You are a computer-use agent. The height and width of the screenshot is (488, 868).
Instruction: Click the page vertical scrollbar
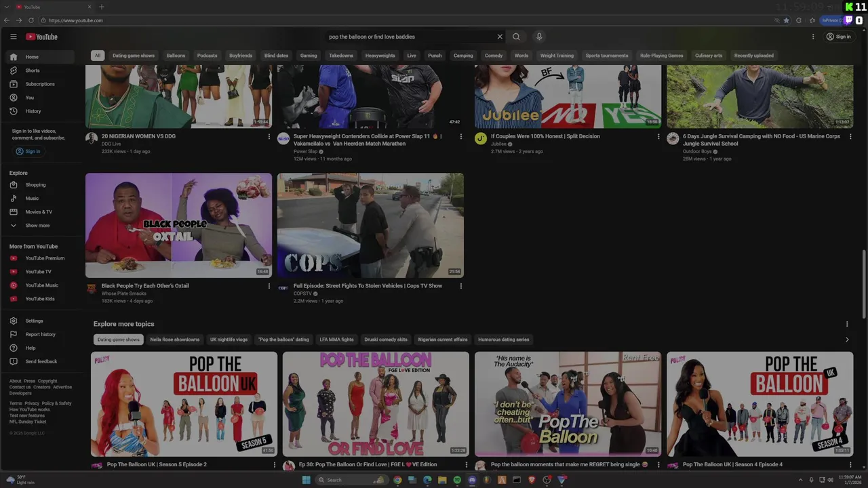864,283
